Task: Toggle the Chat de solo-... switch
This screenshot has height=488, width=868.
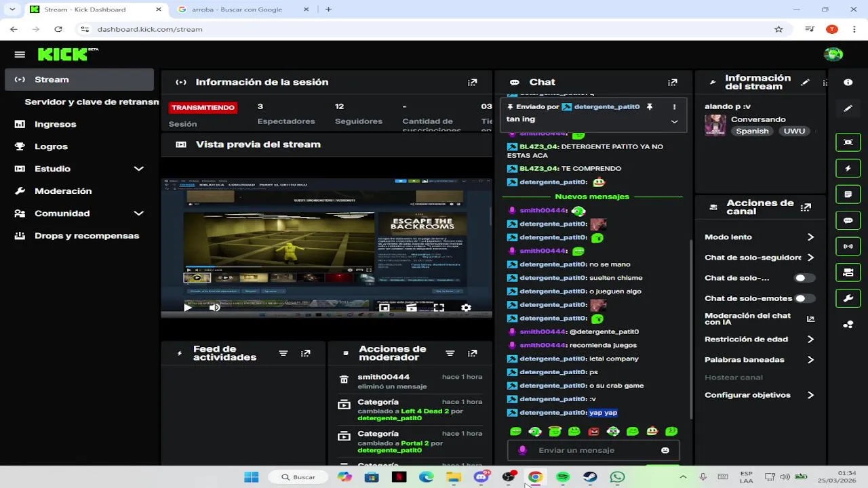Action: [x=804, y=278]
